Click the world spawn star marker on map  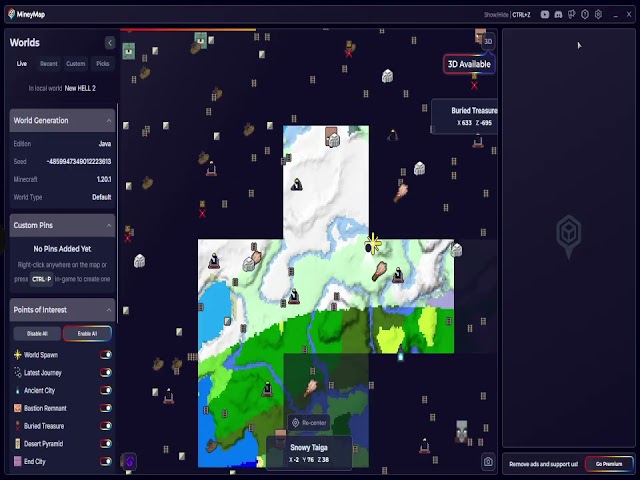373,244
